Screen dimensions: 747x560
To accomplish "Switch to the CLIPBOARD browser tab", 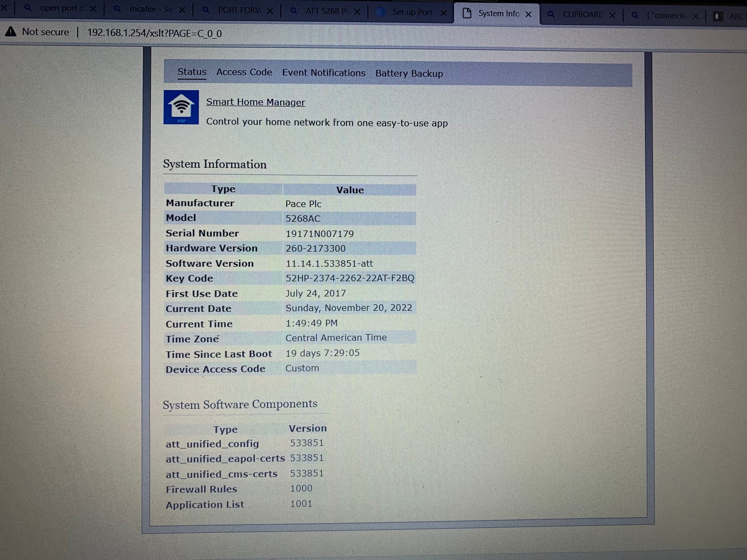I will pos(583,14).
